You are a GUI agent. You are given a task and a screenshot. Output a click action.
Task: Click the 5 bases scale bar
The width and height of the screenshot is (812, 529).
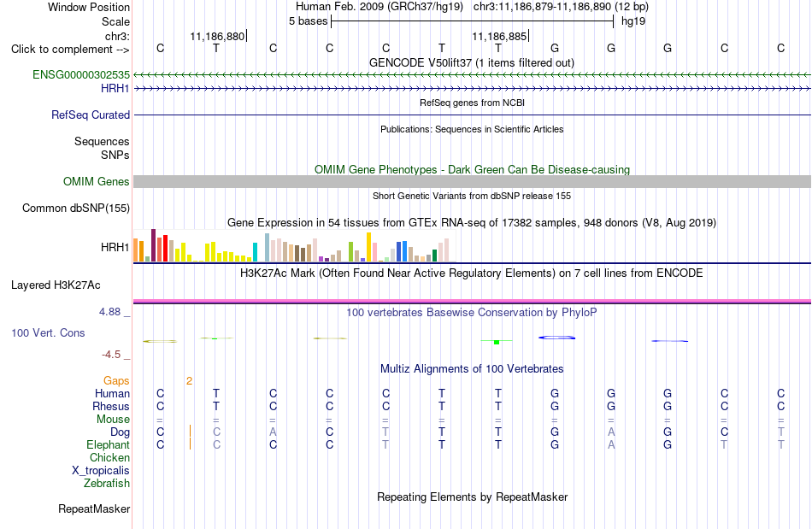pos(472,21)
